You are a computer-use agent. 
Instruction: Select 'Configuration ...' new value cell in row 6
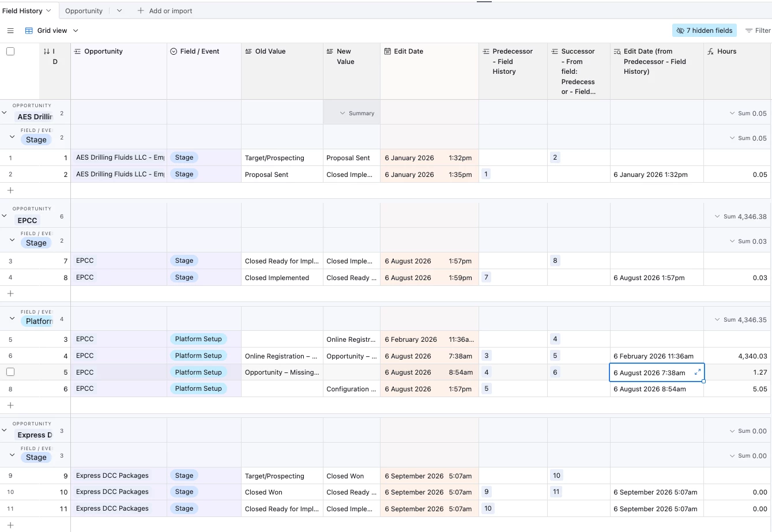[352, 389]
